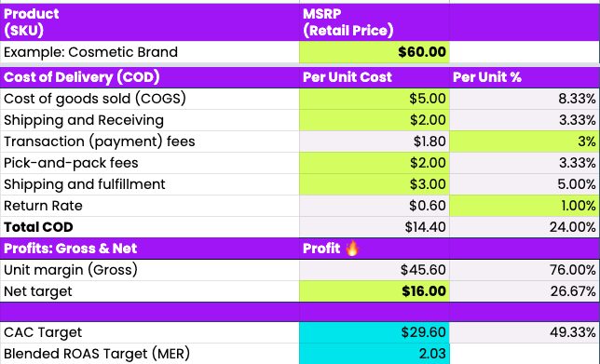Click the Product (SKU) header cell
Viewport: 600px width, 364px height.
(150, 22)
